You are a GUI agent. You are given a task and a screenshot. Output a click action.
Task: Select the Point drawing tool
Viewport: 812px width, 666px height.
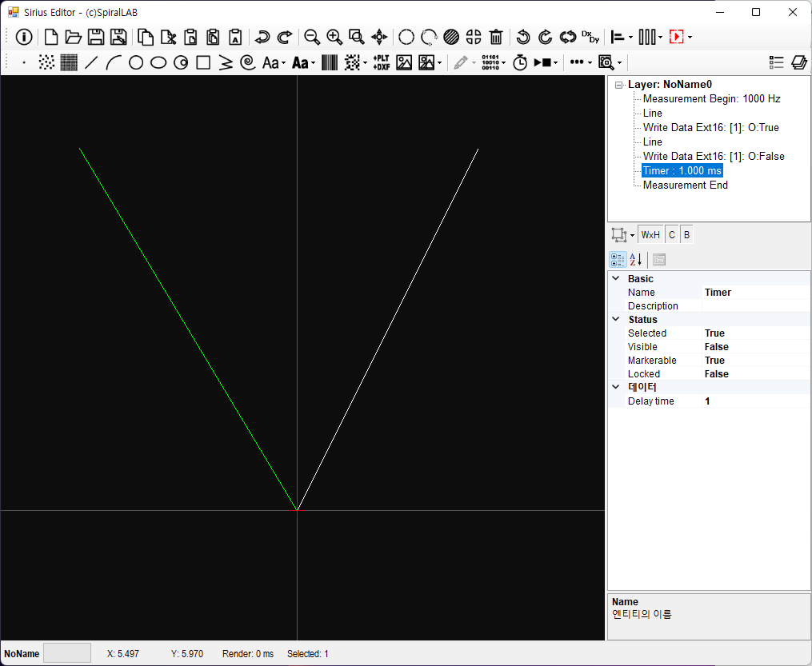click(24, 62)
